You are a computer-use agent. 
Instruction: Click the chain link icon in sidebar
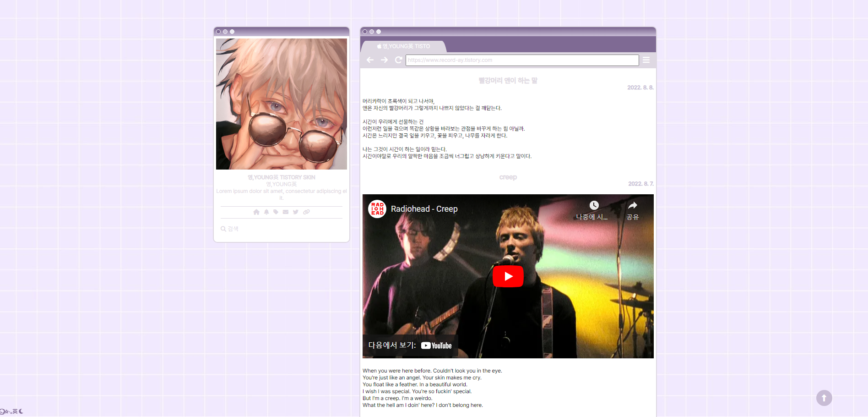pyautogui.click(x=306, y=212)
